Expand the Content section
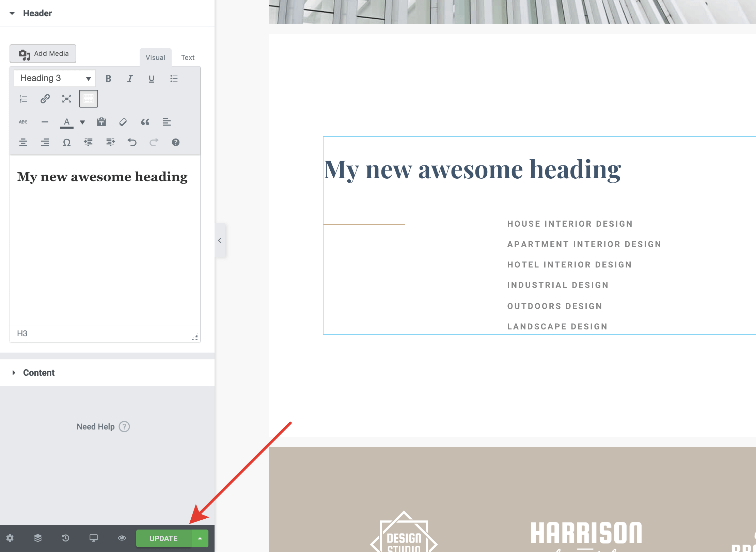This screenshot has height=552, width=756. [39, 373]
